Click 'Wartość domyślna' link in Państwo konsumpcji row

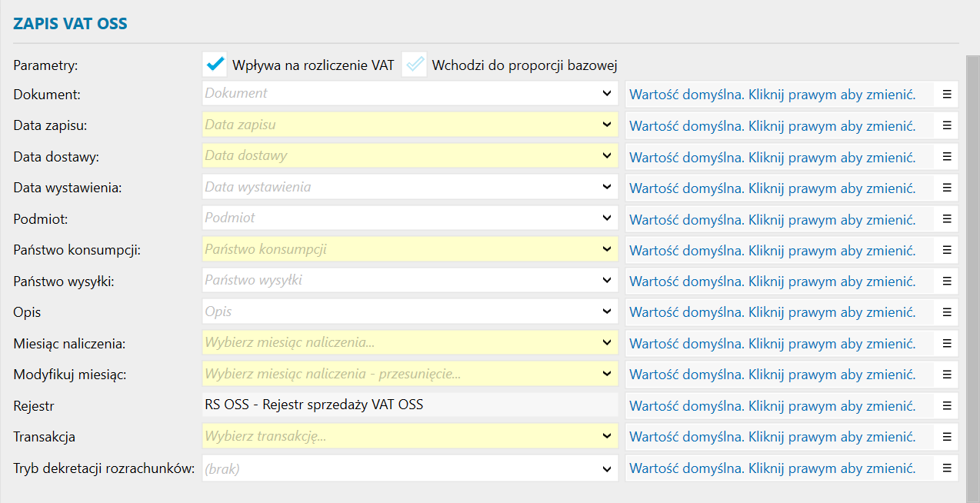tap(772, 251)
